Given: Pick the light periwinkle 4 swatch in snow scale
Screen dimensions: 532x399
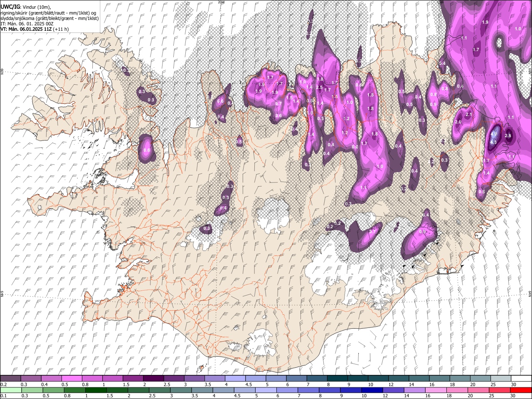Looking at the screenshot, I should 235,378.
